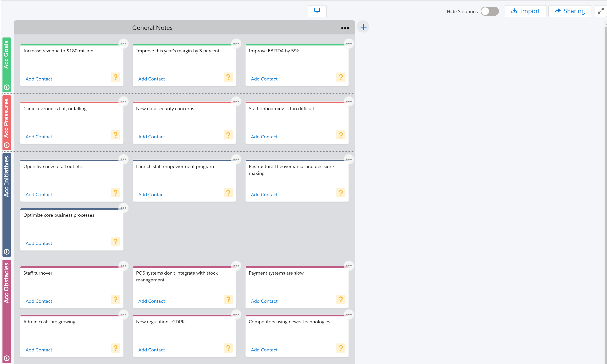This screenshot has width=607, height=364.
Task: Open options menu on Improve EBITDA card
Action: 349,44
